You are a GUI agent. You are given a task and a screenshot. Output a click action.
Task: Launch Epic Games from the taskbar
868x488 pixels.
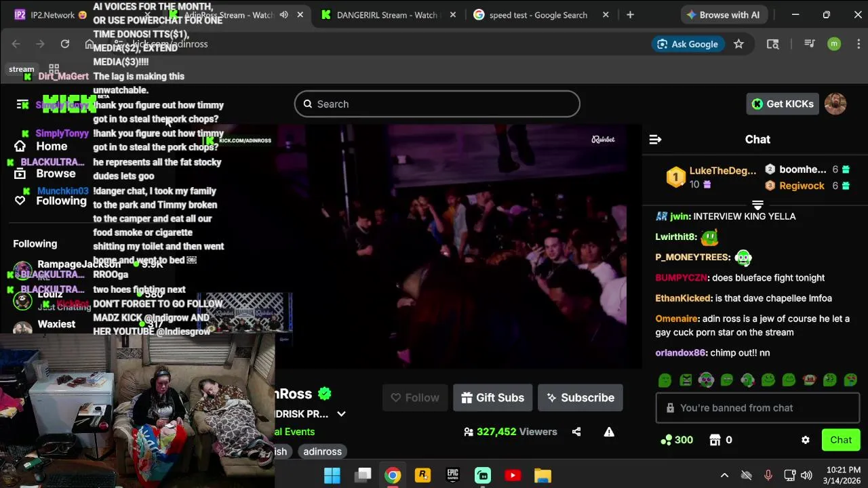point(453,475)
